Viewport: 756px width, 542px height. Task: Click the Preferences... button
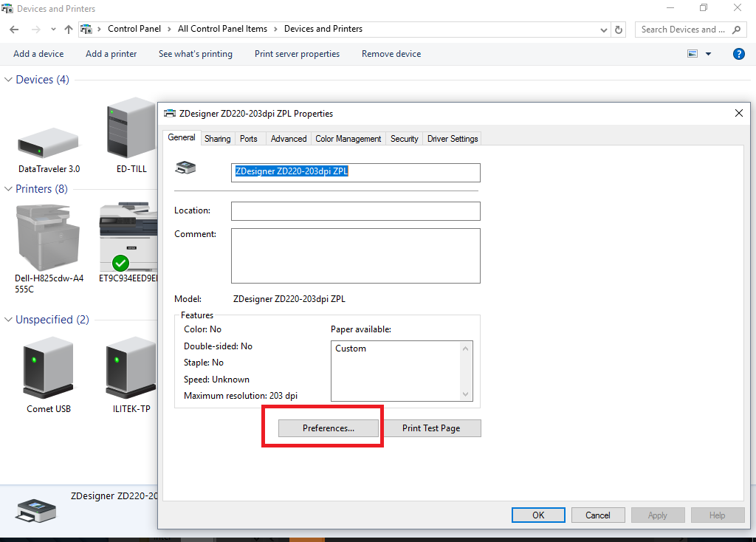(x=329, y=428)
